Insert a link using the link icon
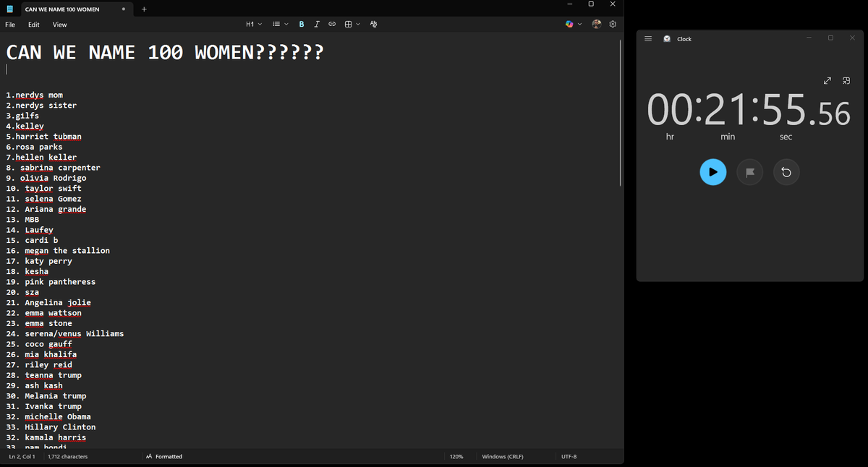Image resolution: width=868 pixels, height=467 pixels. (x=332, y=25)
